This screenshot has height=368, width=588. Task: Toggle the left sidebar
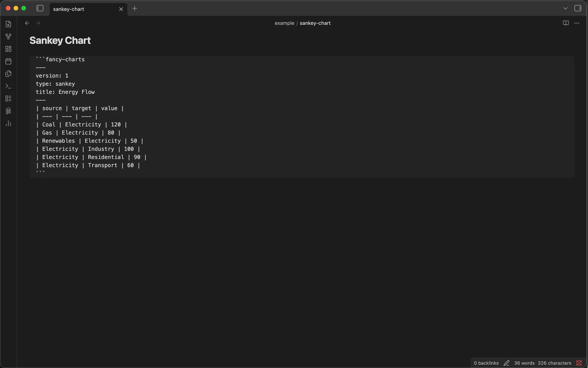pyautogui.click(x=40, y=8)
